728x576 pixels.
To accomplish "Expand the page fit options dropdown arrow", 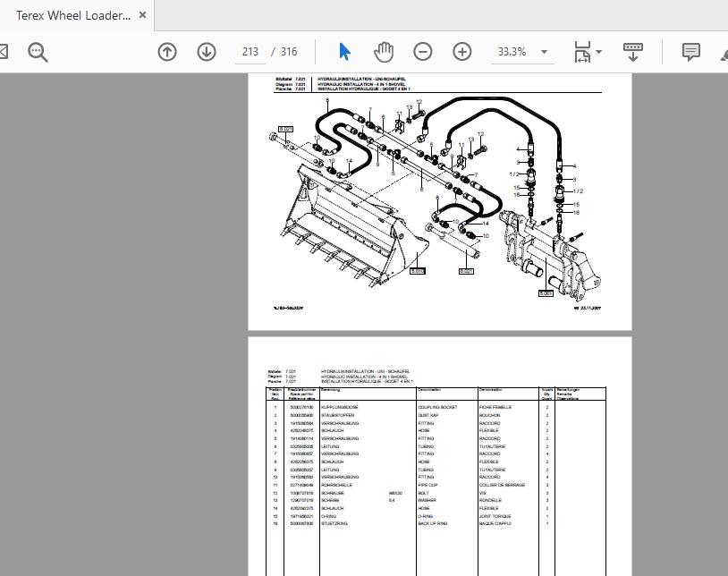I will (599, 52).
